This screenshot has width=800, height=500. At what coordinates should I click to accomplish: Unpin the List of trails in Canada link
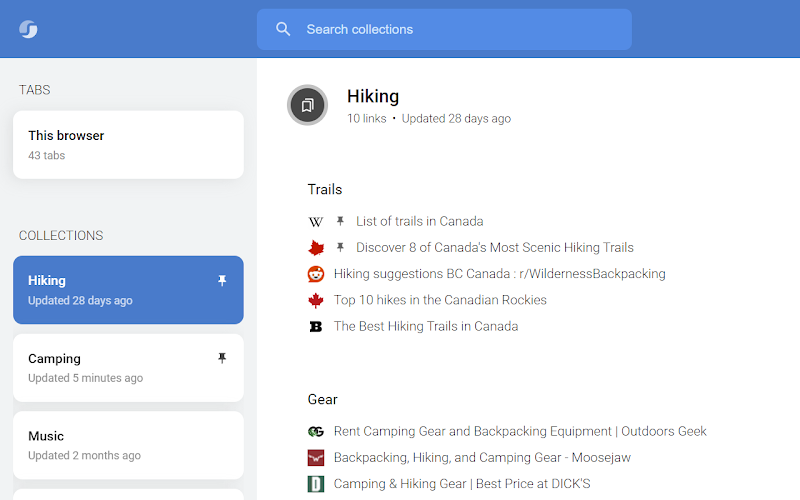coord(340,221)
